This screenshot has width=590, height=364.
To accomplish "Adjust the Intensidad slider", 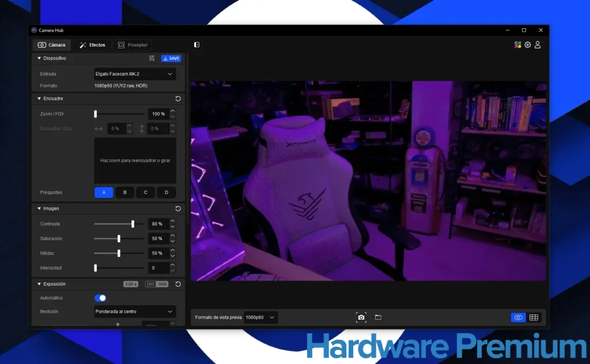I will (x=119, y=268).
